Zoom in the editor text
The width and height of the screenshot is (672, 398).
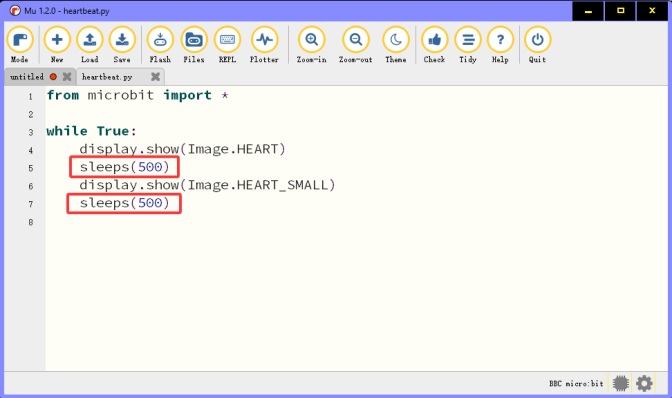tap(312, 45)
